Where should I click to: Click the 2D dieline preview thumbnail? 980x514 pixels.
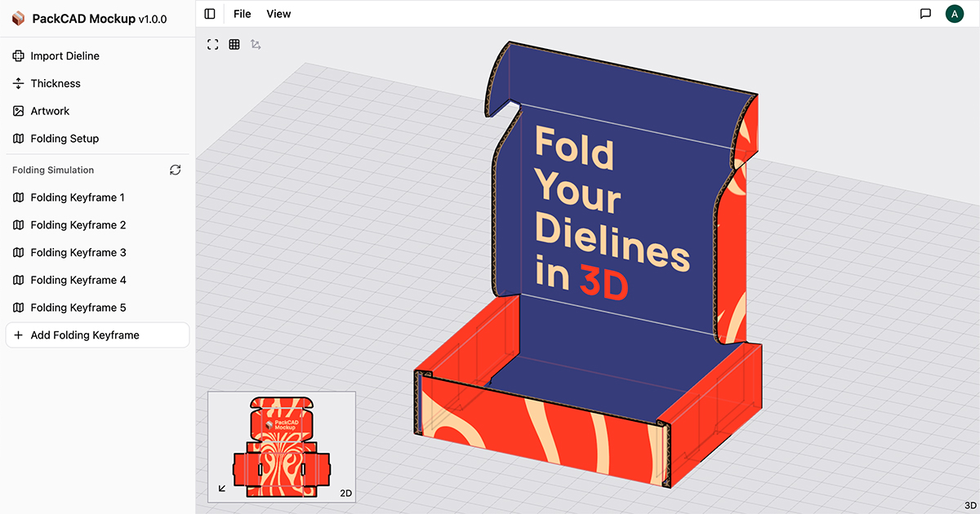click(x=281, y=447)
